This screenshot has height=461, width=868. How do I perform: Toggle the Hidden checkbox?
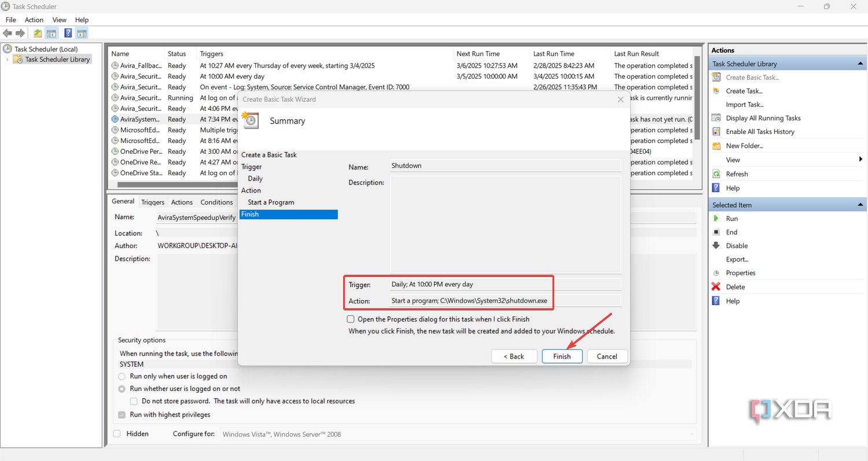[x=117, y=434]
